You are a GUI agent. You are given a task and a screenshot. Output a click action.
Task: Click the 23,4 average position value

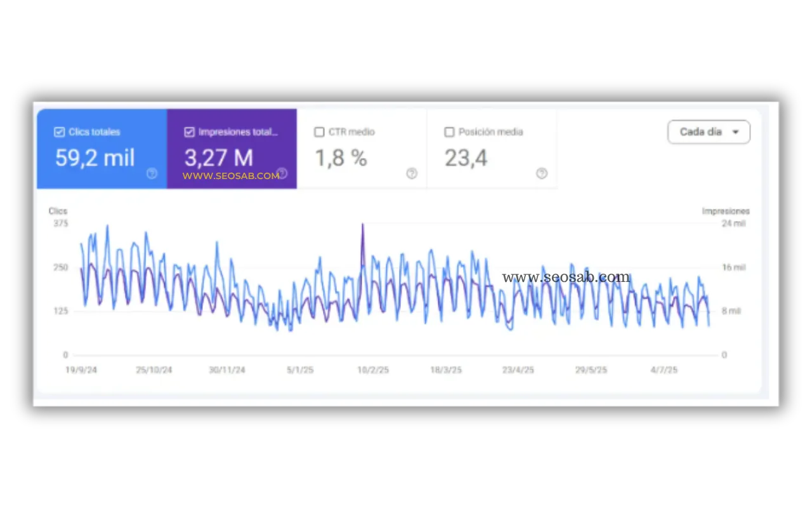click(x=466, y=158)
